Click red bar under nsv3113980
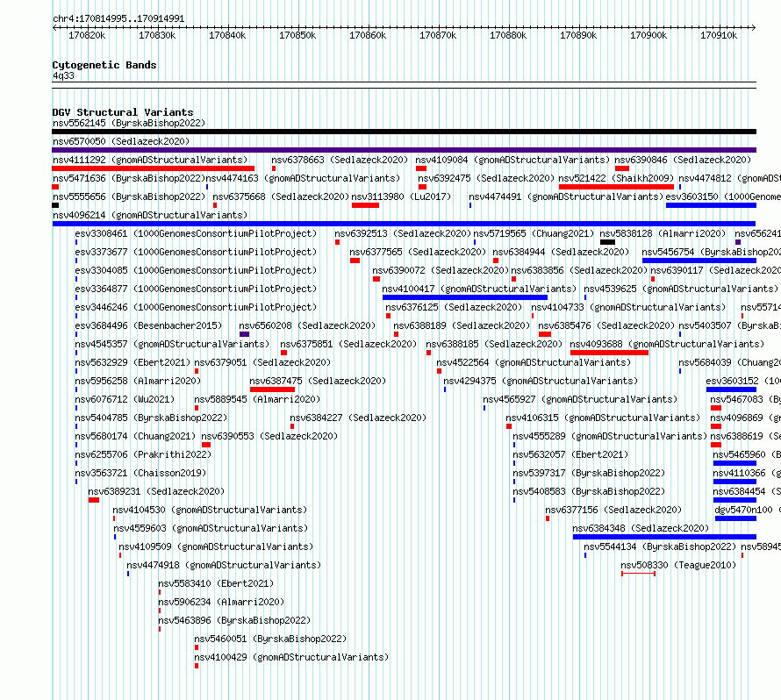The width and height of the screenshot is (781, 700). [365, 205]
